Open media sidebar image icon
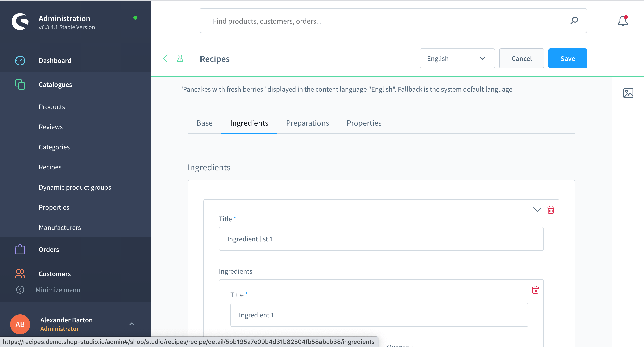Viewport: 644px width, 347px height. coord(628,93)
